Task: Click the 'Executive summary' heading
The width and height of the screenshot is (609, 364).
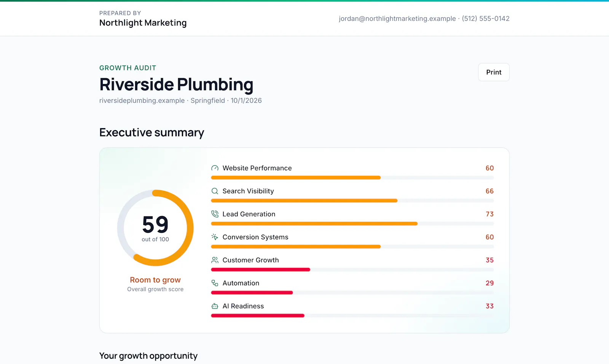Action: point(151,132)
